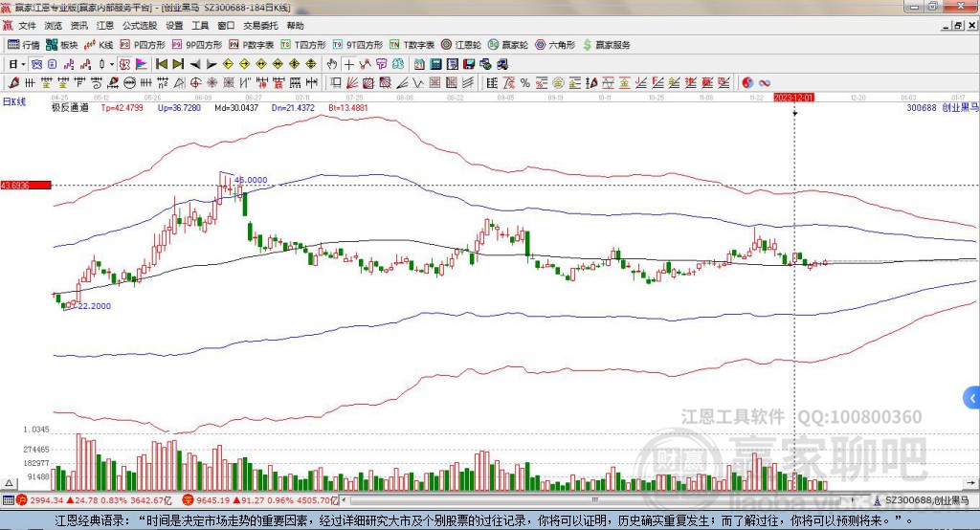Open 赢家服务 dollar-sign service button
The width and height of the screenshot is (980, 530).
(606, 45)
